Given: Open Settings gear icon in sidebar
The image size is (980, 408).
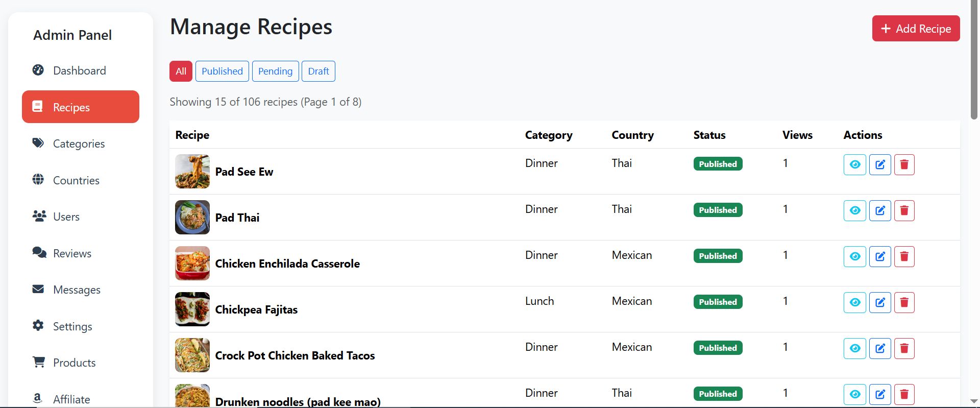Looking at the screenshot, I should tap(38, 326).
